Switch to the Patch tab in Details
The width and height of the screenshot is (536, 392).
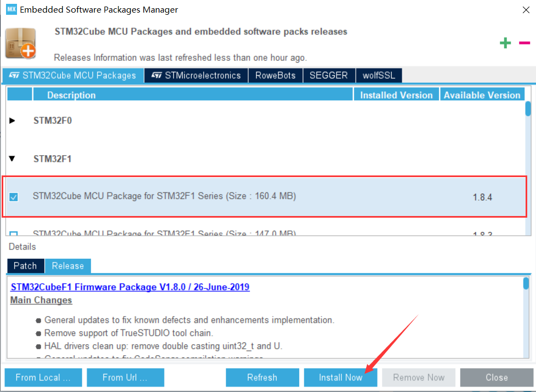click(x=25, y=265)
